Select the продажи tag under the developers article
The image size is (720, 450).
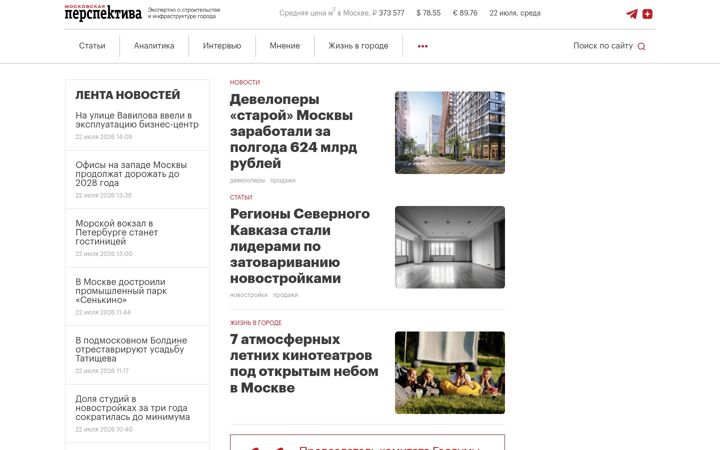[x=282, y=180]
